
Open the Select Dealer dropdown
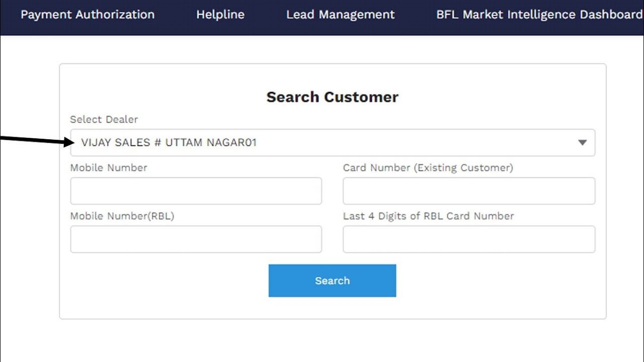pyautogui.click(x=333, y=142)
